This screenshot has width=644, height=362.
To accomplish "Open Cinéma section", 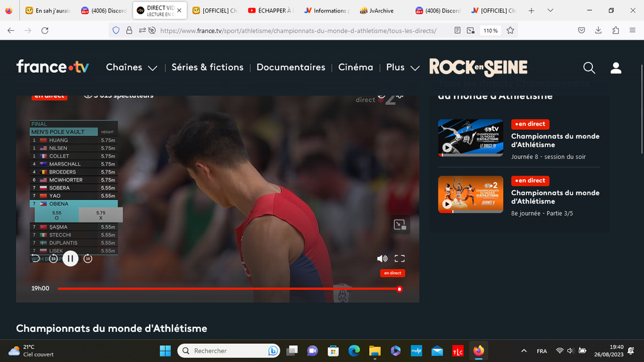I will pyautogui.click(x=356, y=67).
